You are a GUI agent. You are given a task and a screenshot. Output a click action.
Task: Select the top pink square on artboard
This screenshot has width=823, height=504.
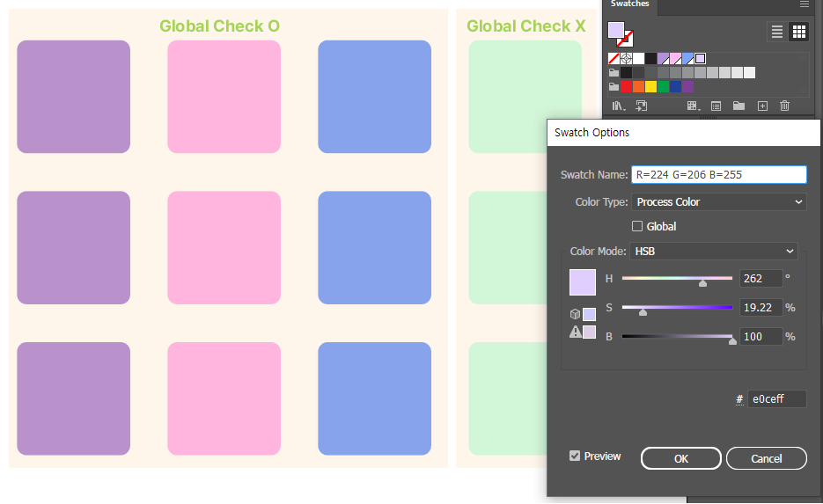[224, 97]
